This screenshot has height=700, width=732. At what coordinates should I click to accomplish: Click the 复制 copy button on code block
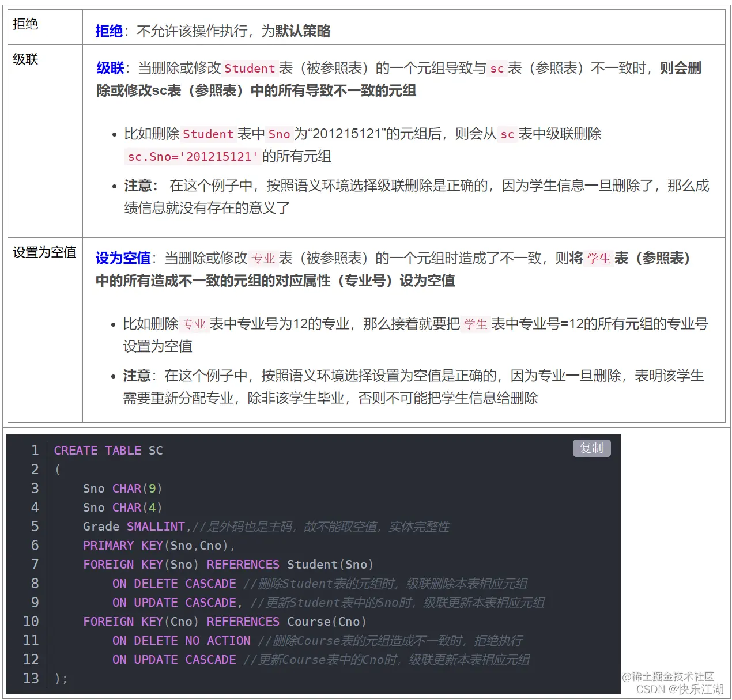tap(591, 448)
